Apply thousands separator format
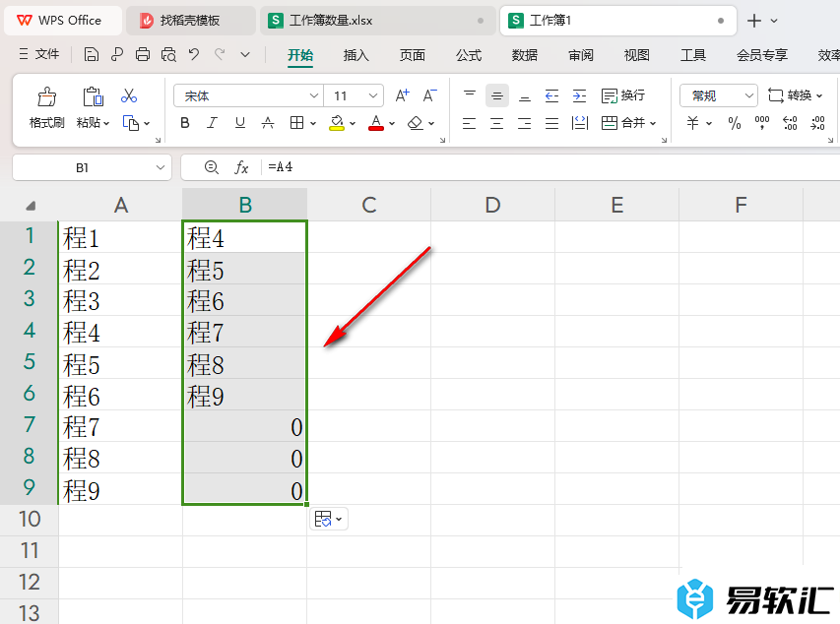The width and height of the screenshot is (840, 624). click(x=762, y=123)
